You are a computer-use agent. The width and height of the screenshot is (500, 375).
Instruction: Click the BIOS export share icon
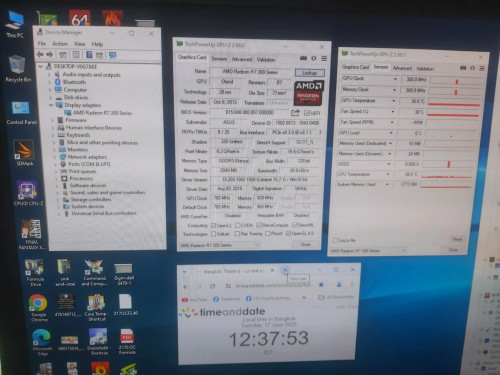[295, 113]
